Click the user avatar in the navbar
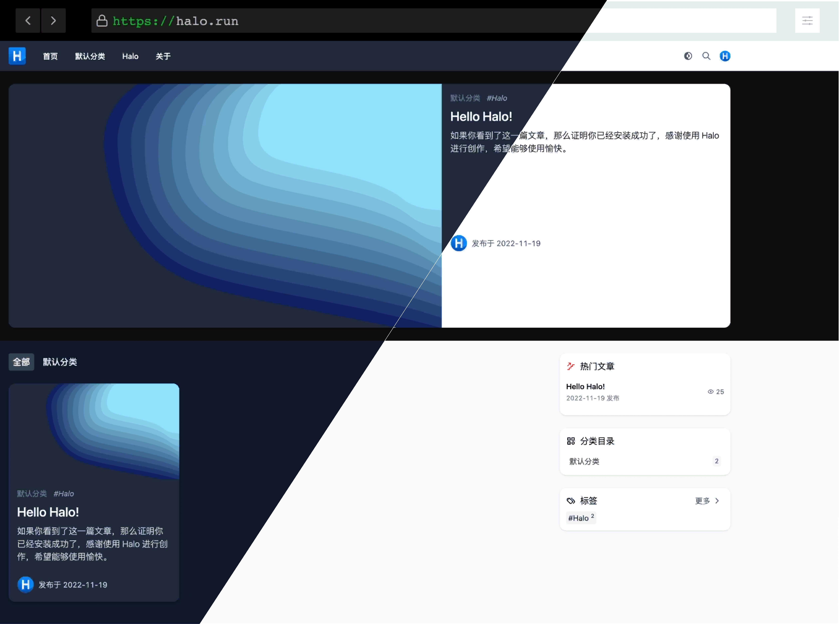Image resolution: width=840 pixels, height=624 pixels. [x=725, y=56]
